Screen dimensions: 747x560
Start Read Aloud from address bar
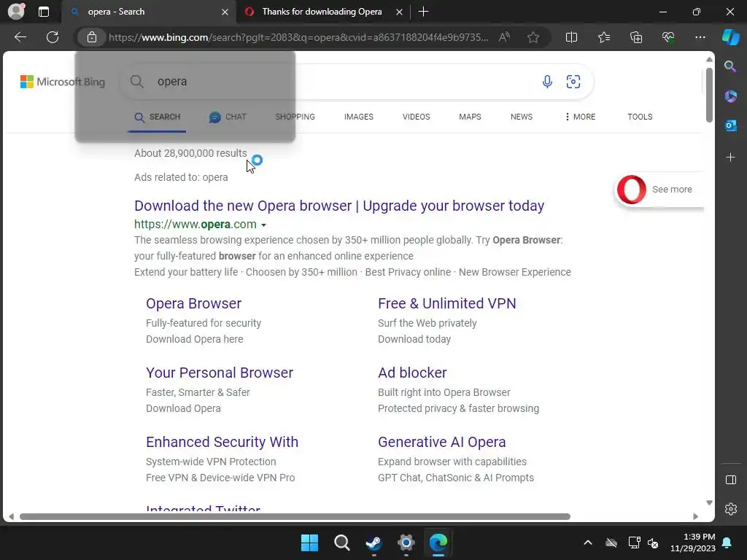click(x=504, y=37)
